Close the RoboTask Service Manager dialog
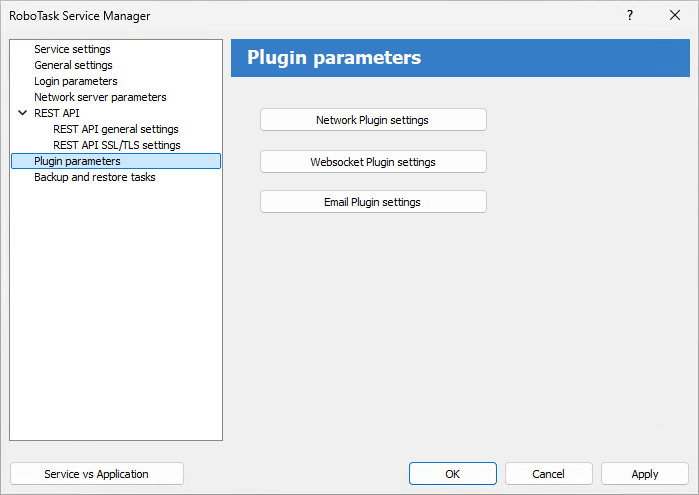Viewport: 699px width, 495px height. (x=674, y=16)
